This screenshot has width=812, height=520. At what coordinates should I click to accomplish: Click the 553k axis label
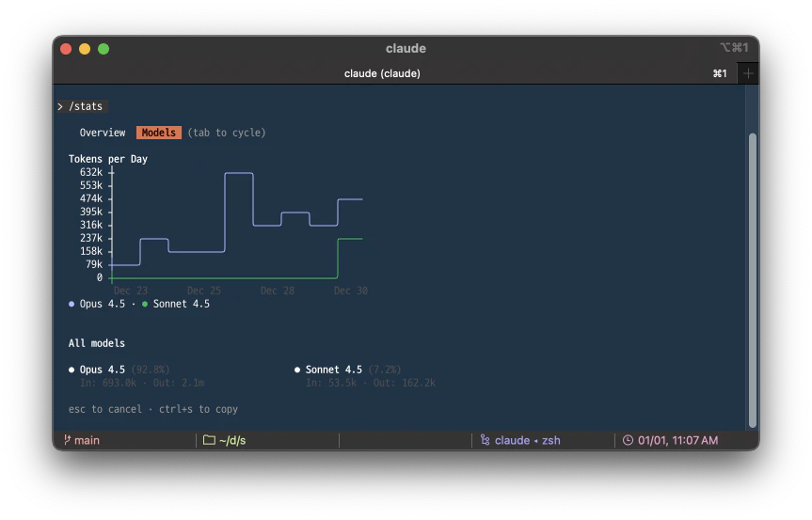coord(91,185)
